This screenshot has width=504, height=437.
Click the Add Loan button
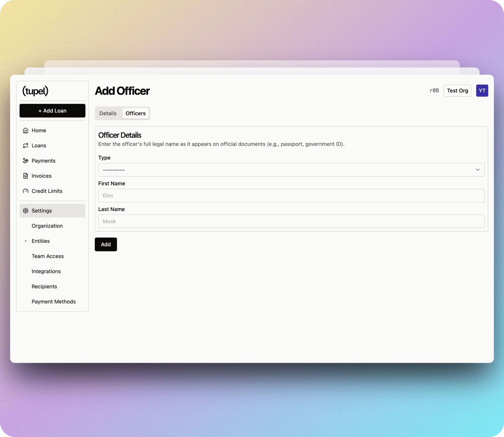pos(52,111)
